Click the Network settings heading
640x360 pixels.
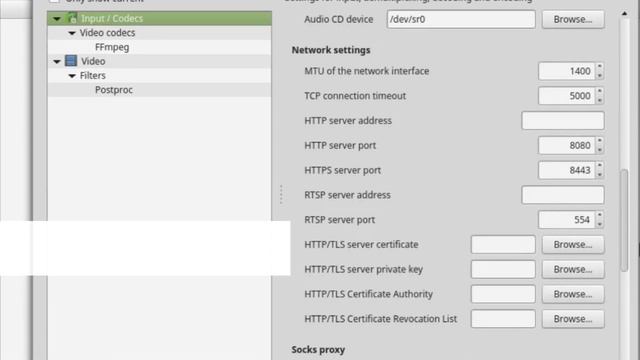coord(331,50)
